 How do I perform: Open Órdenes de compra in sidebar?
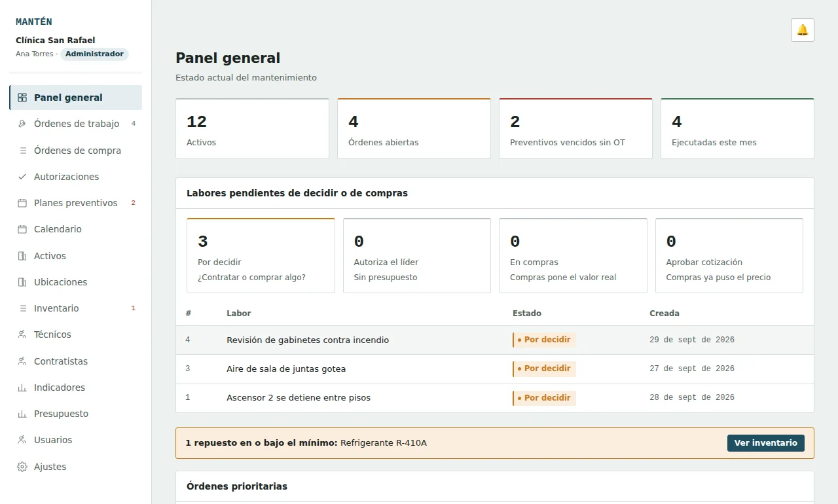click(x=76, y=151)
